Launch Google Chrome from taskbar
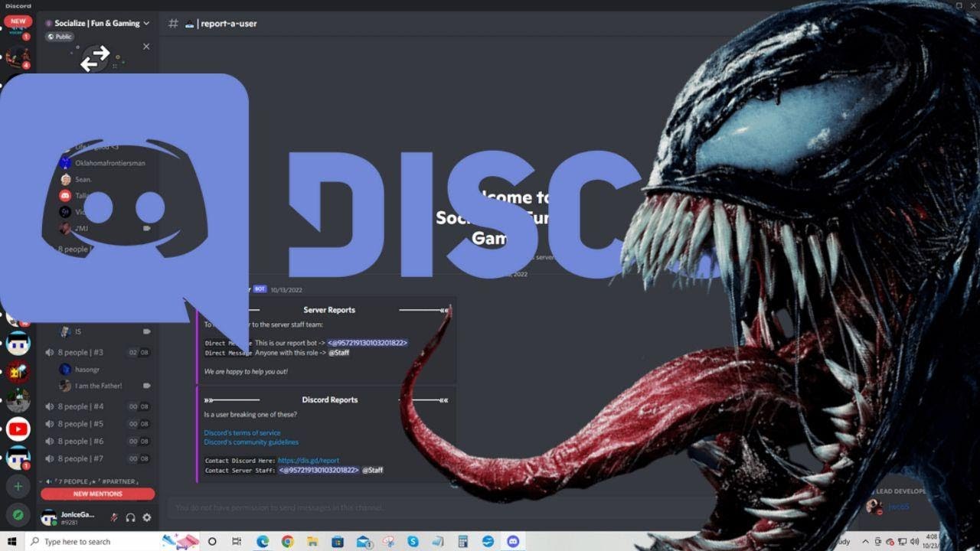This screenshot has width=980, height=551. (287, 542)
